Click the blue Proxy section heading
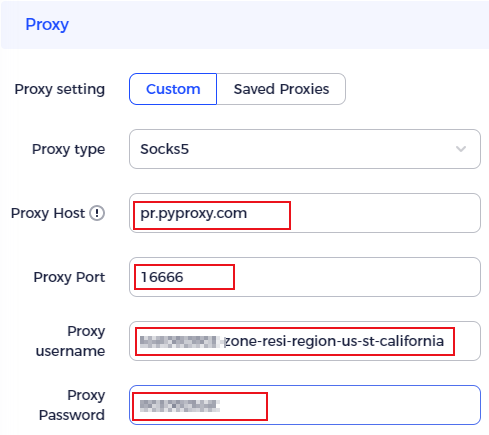Viewport: 489px width, 435px height. pos(47,24)
